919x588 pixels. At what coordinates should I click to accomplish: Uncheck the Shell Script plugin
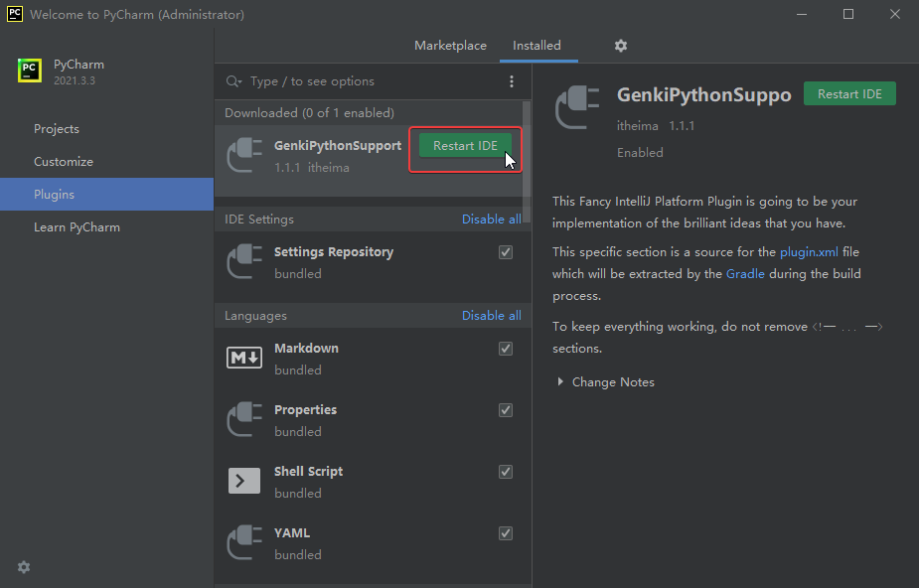click(506, 472)
